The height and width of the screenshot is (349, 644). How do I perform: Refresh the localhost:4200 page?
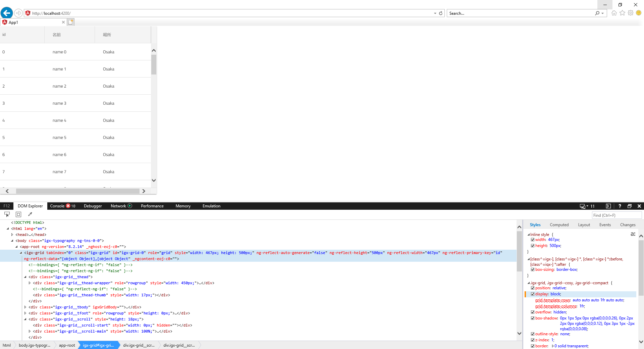[x=440, y=13]
